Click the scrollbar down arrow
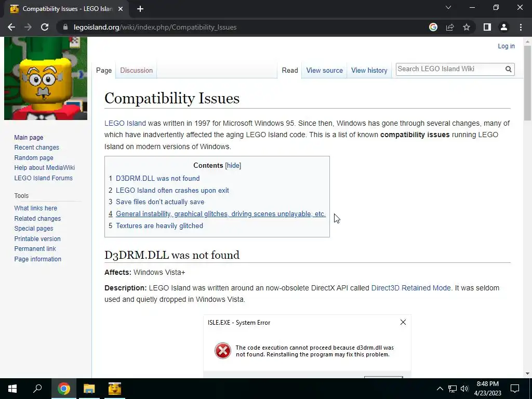 click(527, 374)
